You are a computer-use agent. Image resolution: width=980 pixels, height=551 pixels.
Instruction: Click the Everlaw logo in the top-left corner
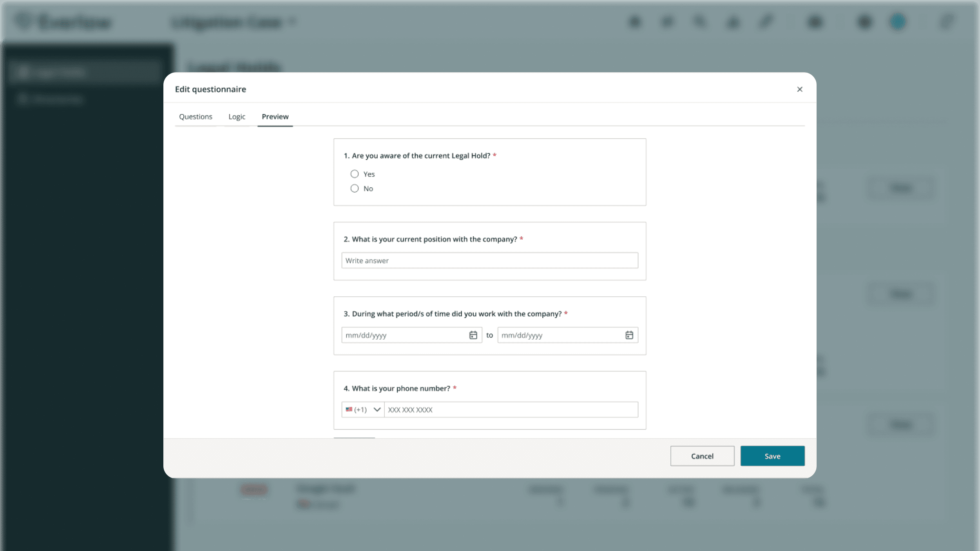click(x=63, y=22)
